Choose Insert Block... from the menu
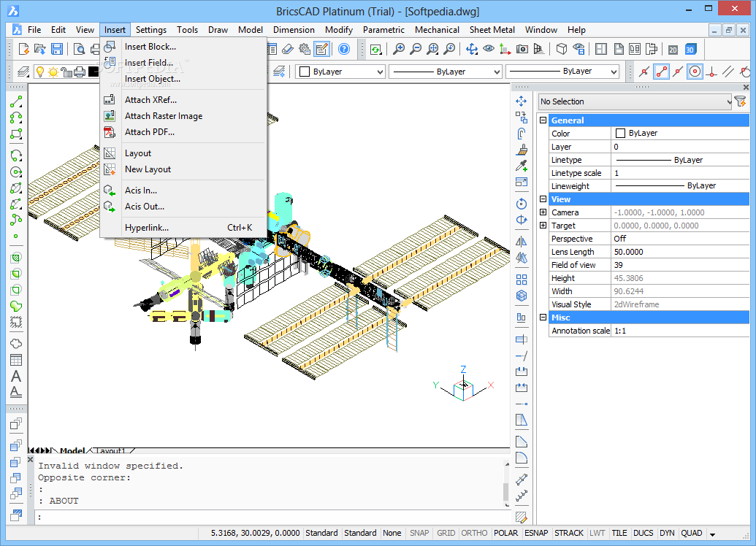Image resolution: width=756 pixels, height=546 pixels. [x=183, y=47]
